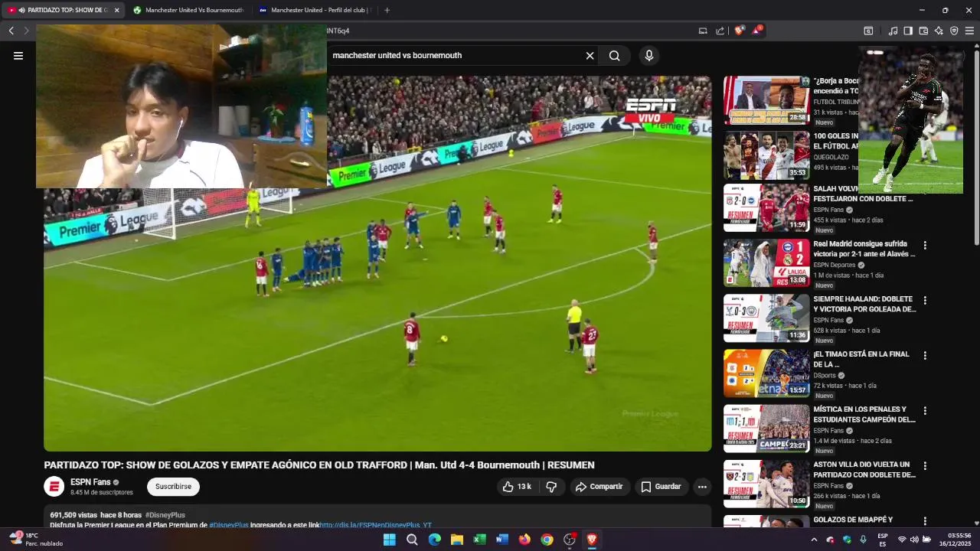Open Brave Shields lion icon
Viewport: 980px width, 551px height.
pos(739,31)
